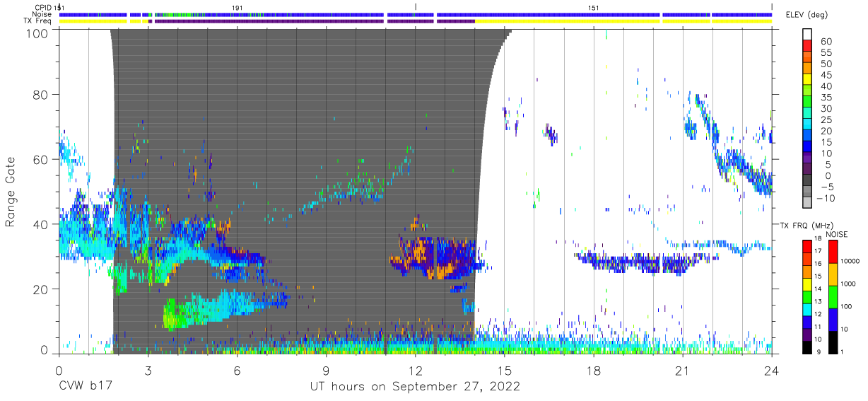Screen dimensions: 868x401
Task: Click the CPID value '151' above the plot's right half
Action: click(594, 7)
